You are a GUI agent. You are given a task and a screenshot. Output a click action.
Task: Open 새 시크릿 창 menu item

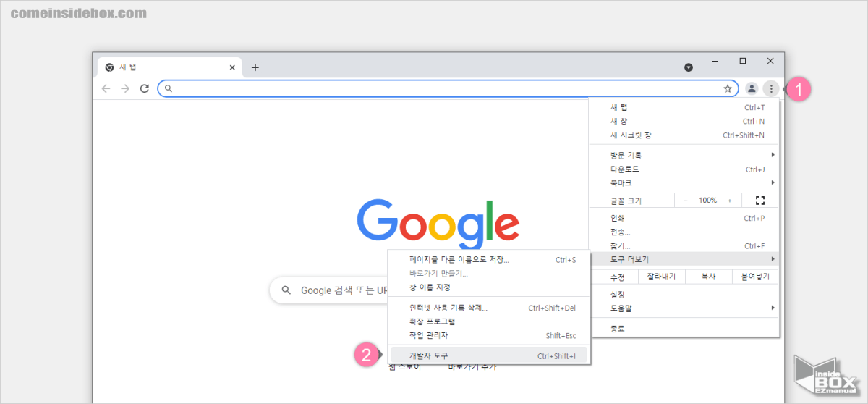click(x=684, y=135)
